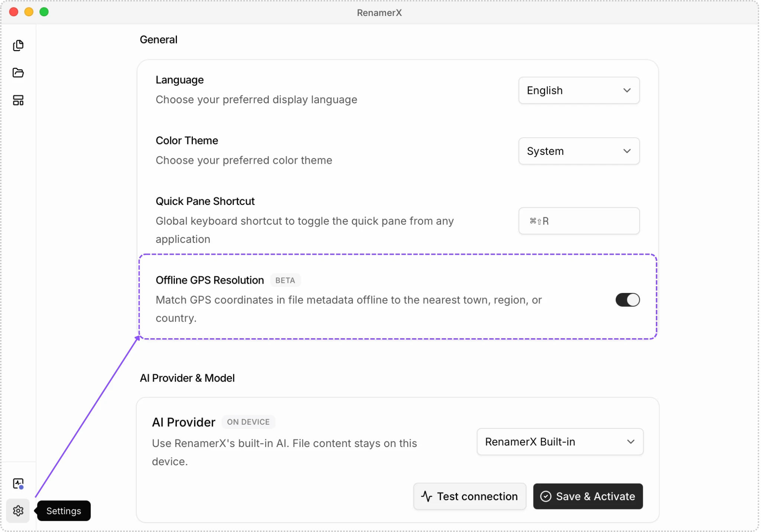Open the activity file icon in sidebar
Screen dimensions: 761x532
[x=18, y=484]
